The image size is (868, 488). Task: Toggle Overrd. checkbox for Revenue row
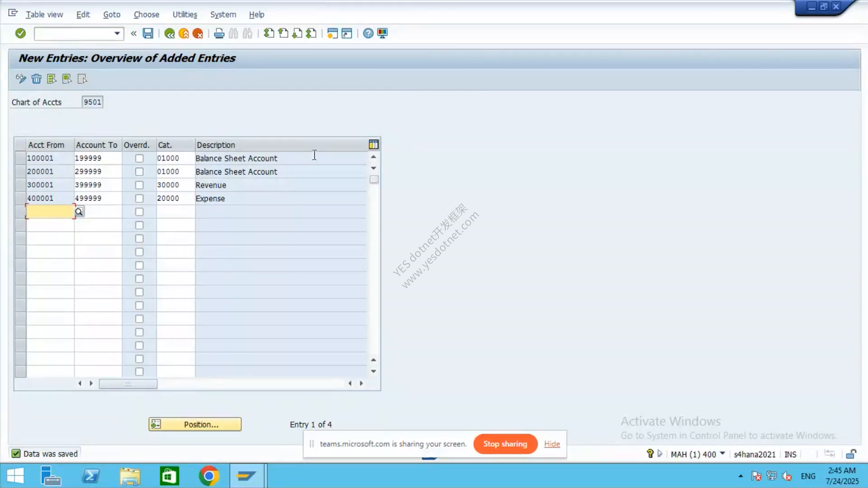pos(139,185)
